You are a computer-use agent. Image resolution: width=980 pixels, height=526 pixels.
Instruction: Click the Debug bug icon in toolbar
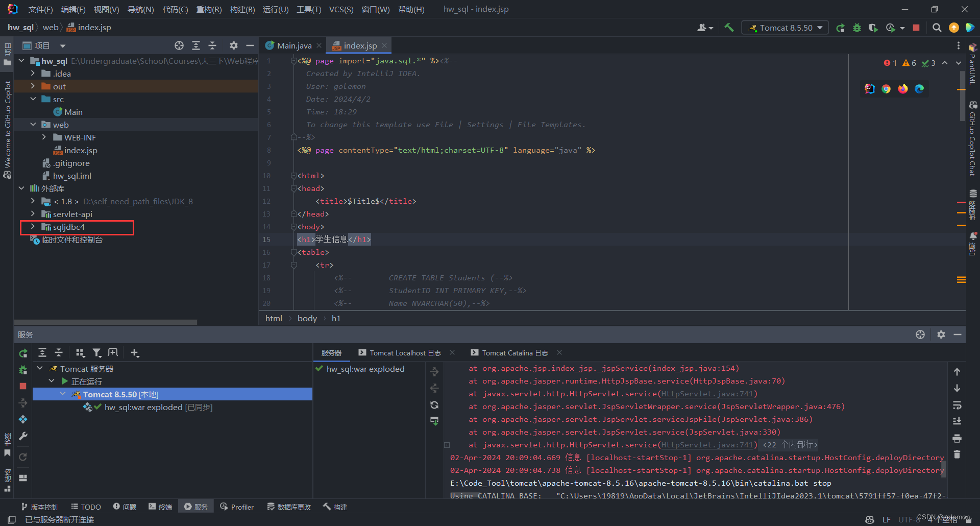point(857,28)
